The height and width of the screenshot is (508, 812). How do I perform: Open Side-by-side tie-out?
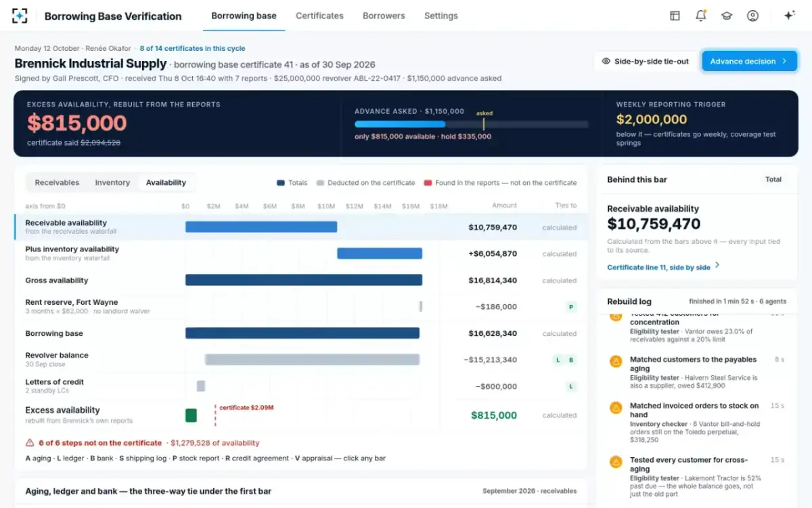pos(645,61)
